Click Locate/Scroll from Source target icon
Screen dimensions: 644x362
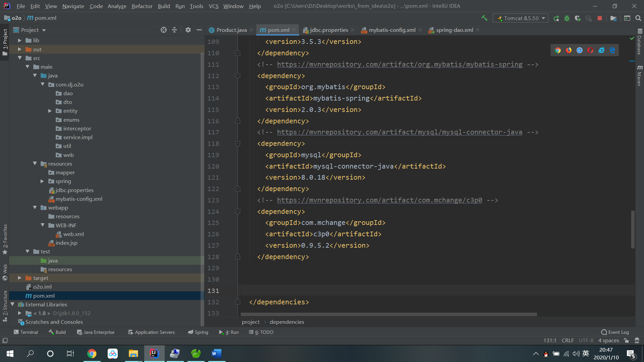pos(164,30)
